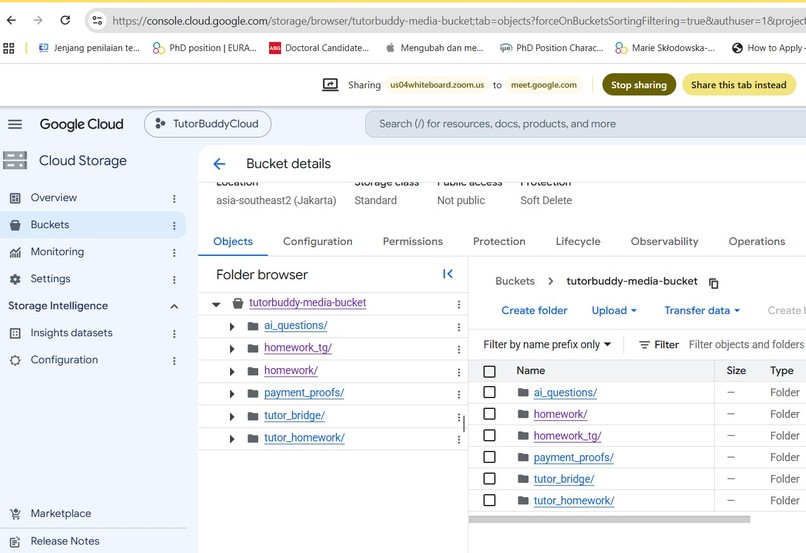Click the Release Notes icon
The height and width of the screenshot is (553, 806).
click(15, 542)
